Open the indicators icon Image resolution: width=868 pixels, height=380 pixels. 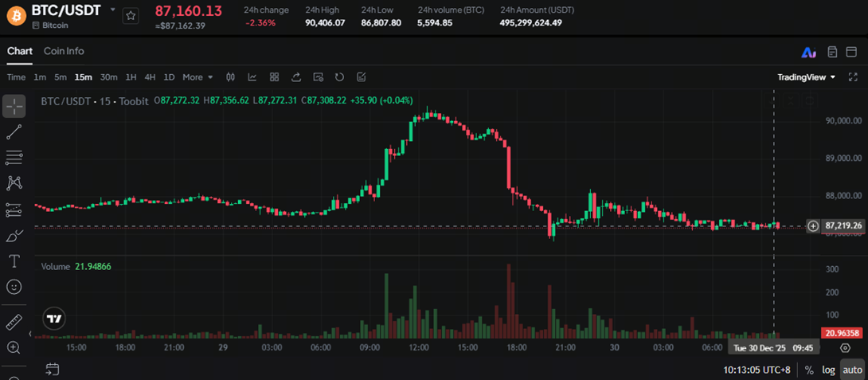pos(252,77)
